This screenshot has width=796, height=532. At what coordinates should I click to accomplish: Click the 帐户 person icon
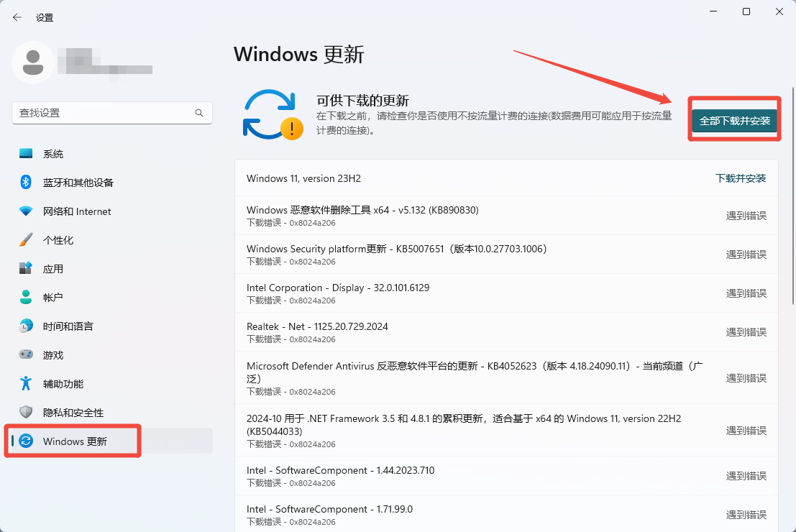[x=26, y=297]
